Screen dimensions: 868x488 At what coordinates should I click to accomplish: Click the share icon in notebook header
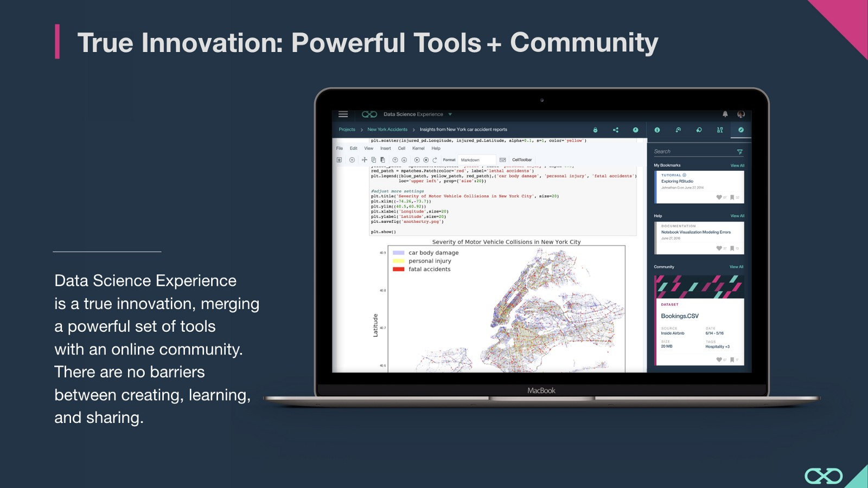point(616,130)
